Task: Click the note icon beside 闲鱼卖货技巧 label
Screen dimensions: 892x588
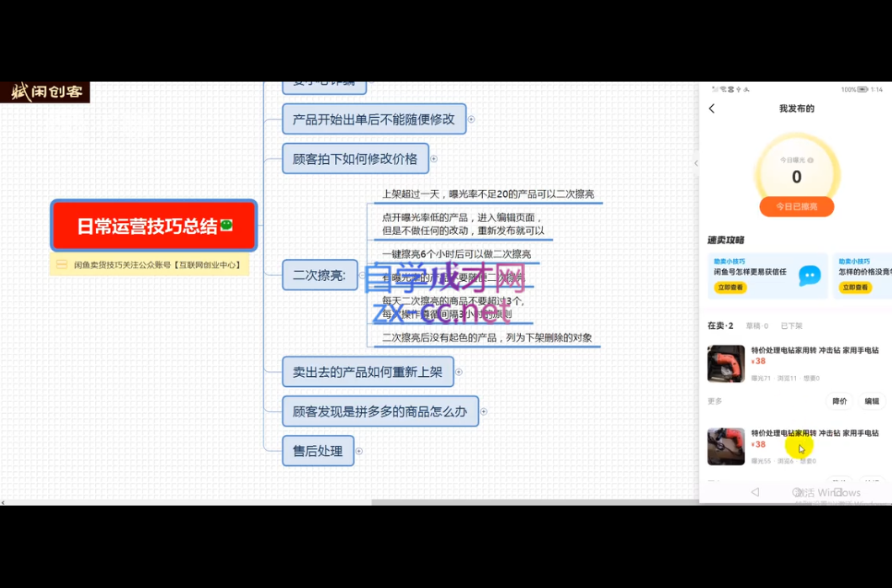Action: click(x=61, y=265)
